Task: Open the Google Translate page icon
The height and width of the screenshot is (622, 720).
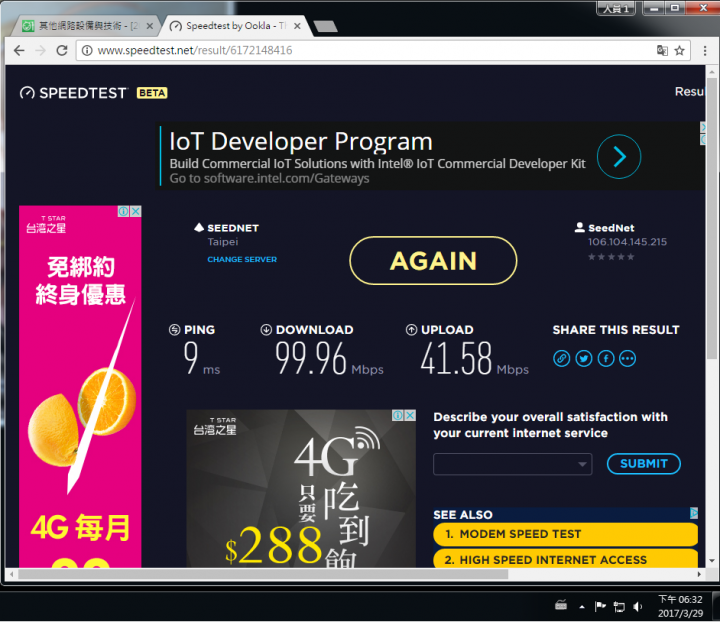Action: pyautogui.click(x=662, y=50)
